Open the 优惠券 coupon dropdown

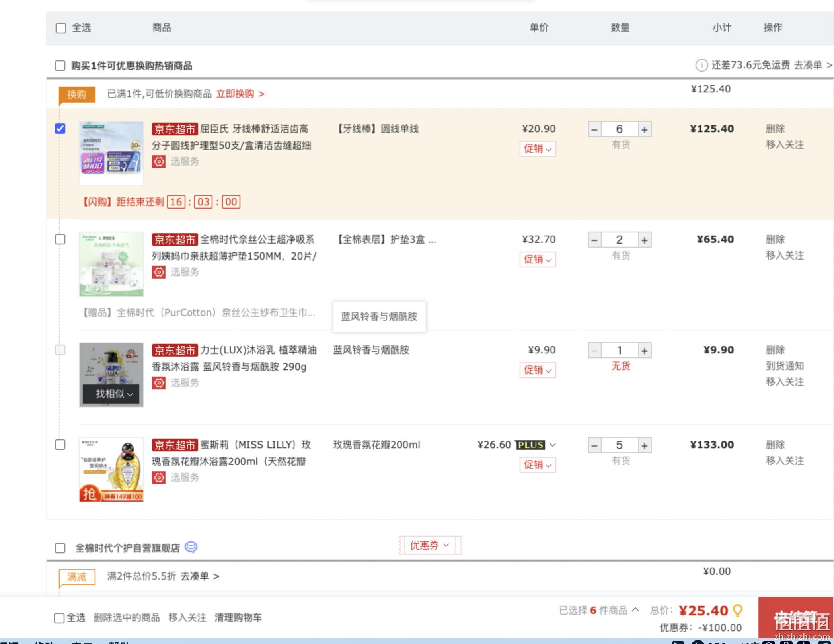click(x=430, y=545)
